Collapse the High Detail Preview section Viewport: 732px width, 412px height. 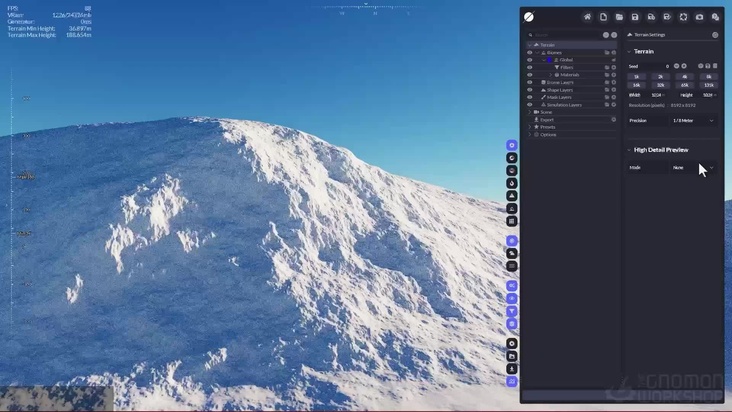click(629, 150)
